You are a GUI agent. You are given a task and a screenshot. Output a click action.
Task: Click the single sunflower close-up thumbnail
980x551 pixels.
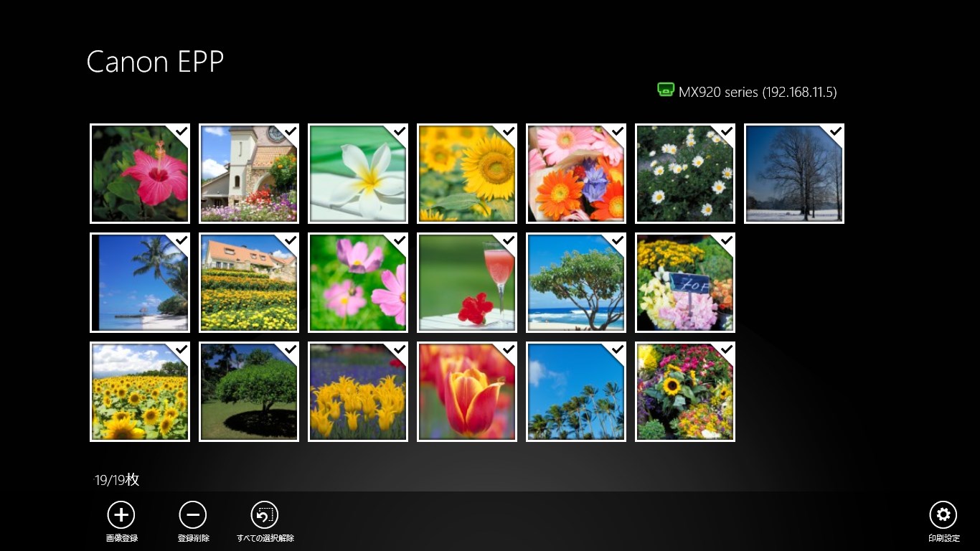[467, 174]
